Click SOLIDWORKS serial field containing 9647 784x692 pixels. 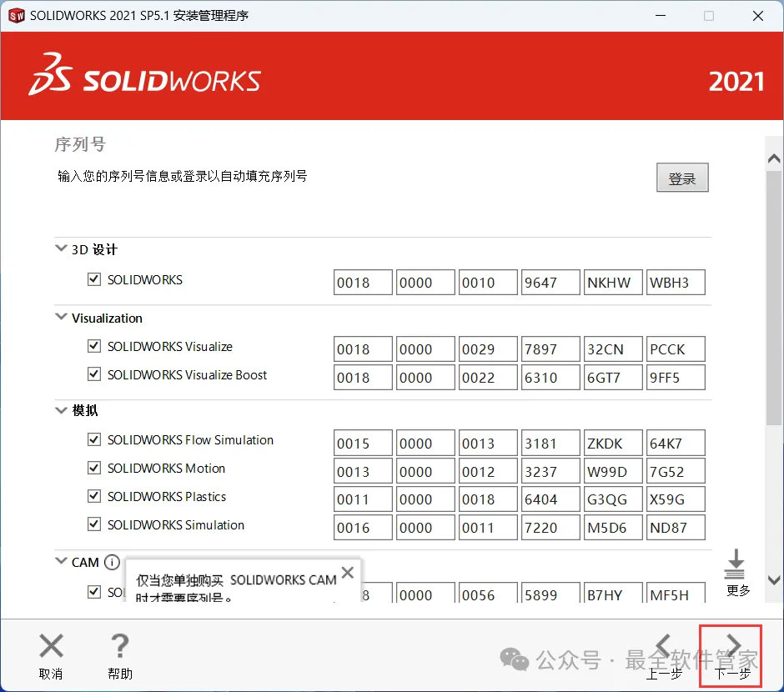point(550,283)
